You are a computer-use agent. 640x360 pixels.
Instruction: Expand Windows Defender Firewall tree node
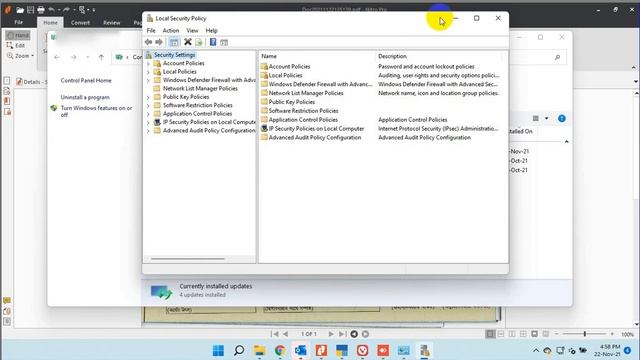click(148, 80)
